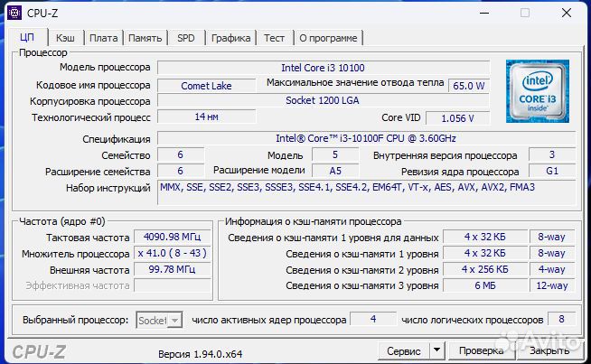Viewport: 591px width, 364px height.
Task: Select the ЦП tab
Action: tap(27, 37)
